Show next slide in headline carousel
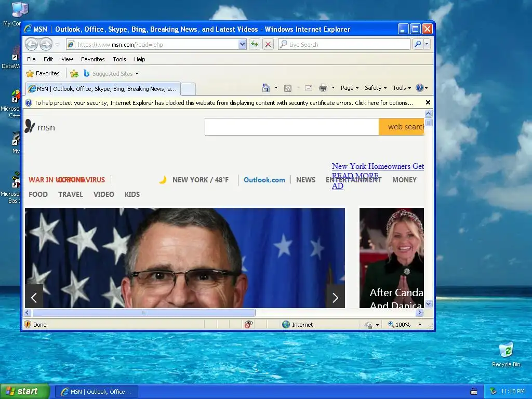Image resolution: width=532 pixels, height=399 pixels. (335, 297)
